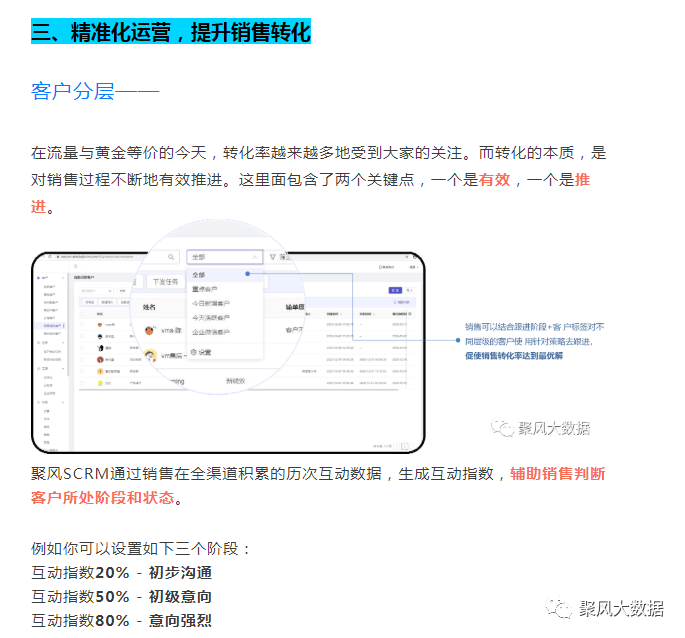Click the avatar of customer vma-陈
685x638 pixels.
150,330
